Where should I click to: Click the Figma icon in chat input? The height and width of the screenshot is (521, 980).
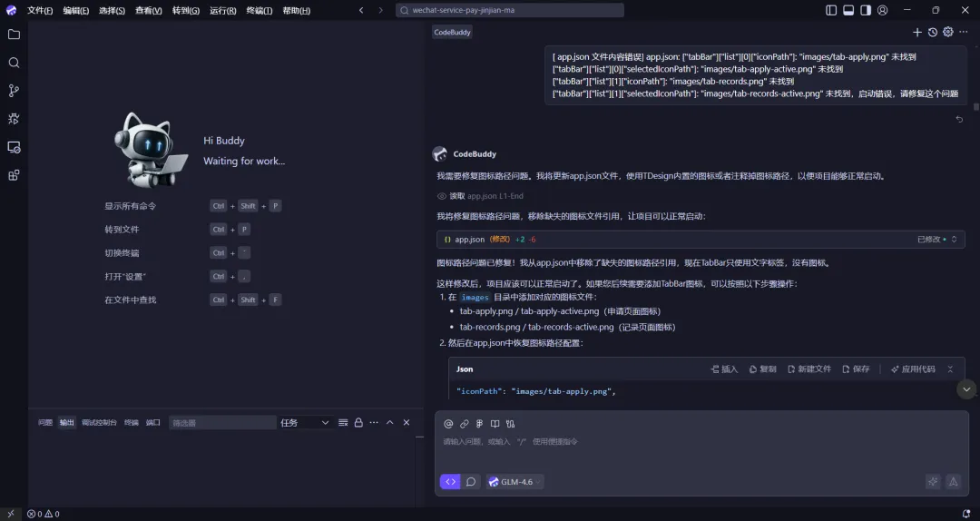click(x=479, y=424)
